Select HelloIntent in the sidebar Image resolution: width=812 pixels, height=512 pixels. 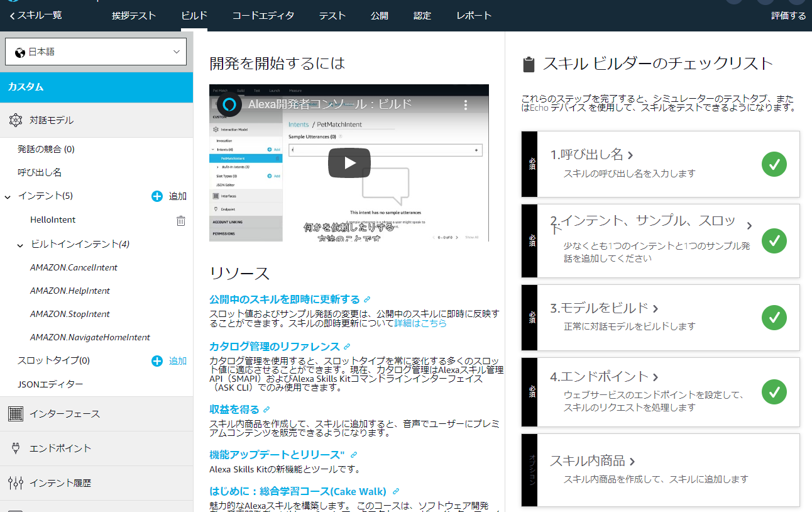pos(53,220)
